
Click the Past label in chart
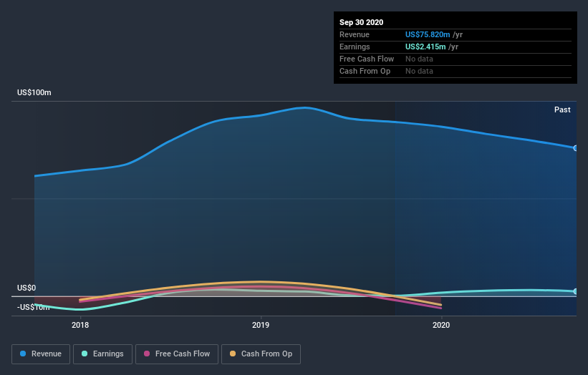click(562, 109)
